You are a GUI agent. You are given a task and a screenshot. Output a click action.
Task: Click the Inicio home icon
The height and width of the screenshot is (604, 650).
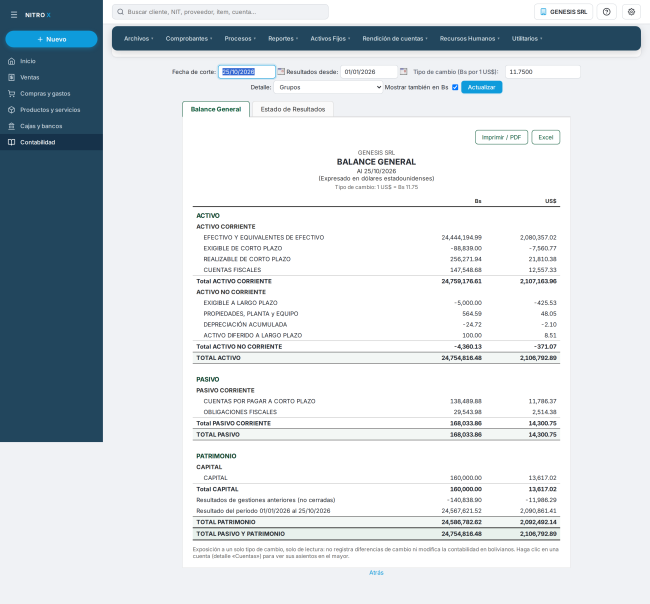12,61
